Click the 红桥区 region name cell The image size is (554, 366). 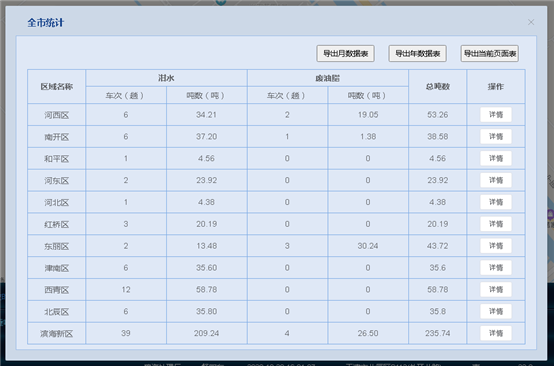(57, 224)
